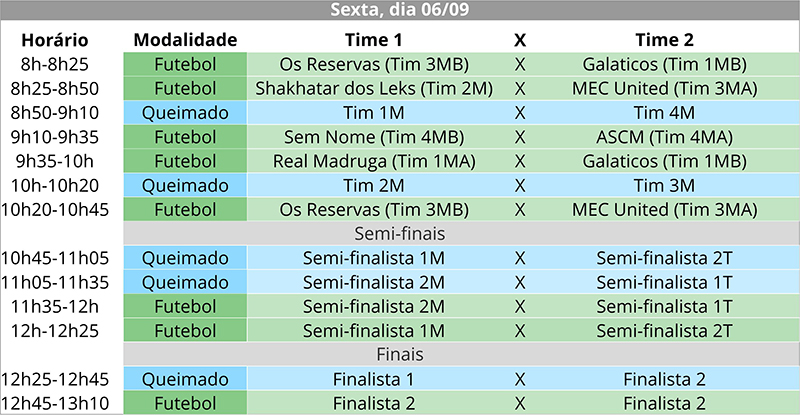Viewport: 800px width, 415px height.
Task: Click the Tim 3M cell
Action: (x=664, y=185)
